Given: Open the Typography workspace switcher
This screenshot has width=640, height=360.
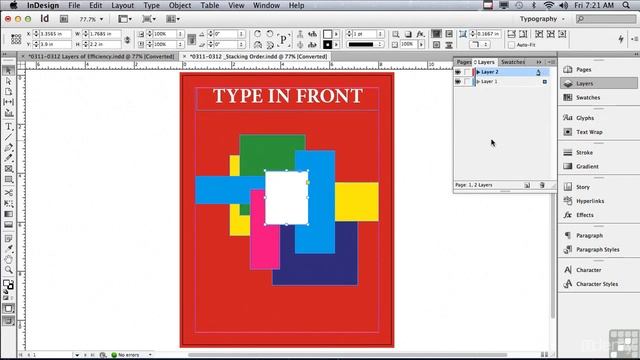Looking at the screenshot, I should 542,19.
